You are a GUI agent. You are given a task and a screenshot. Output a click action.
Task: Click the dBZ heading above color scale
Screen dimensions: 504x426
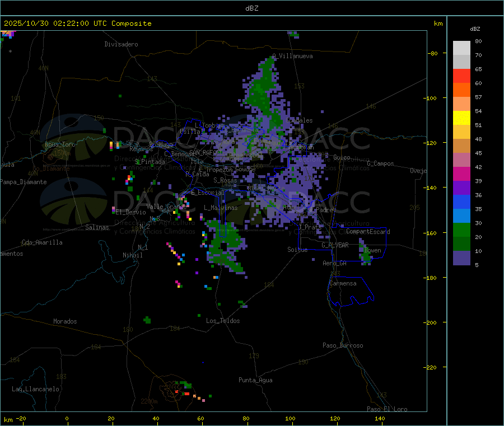[475, 29]
